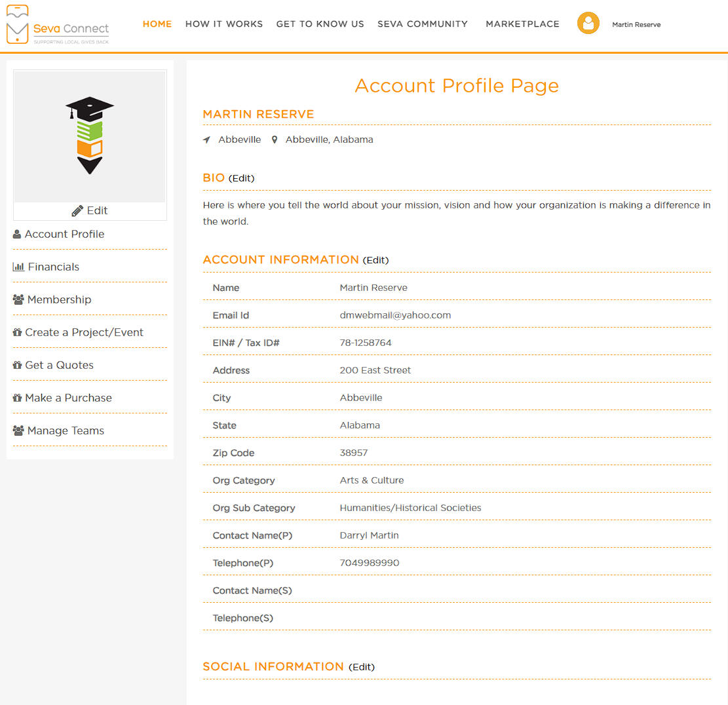The height and width of the screenshot is (705, 728).
Task: Open the How It Works menu item
Action: 224,24
